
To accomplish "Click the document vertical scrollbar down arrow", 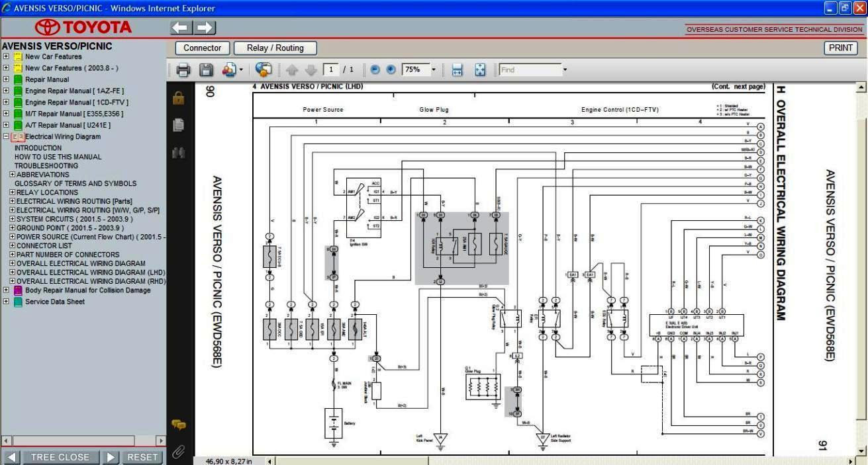I will (861, 450).
